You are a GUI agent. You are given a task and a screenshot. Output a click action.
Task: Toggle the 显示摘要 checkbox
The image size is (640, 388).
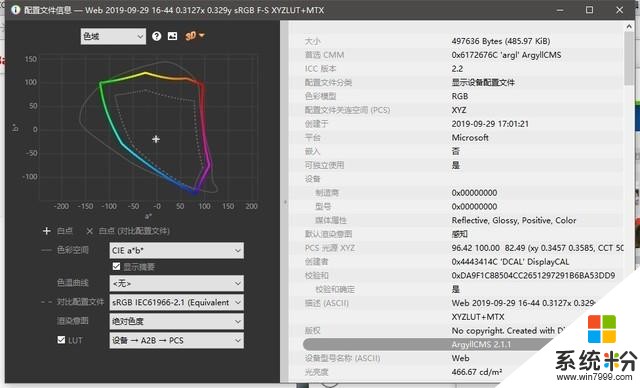point(116,266)
